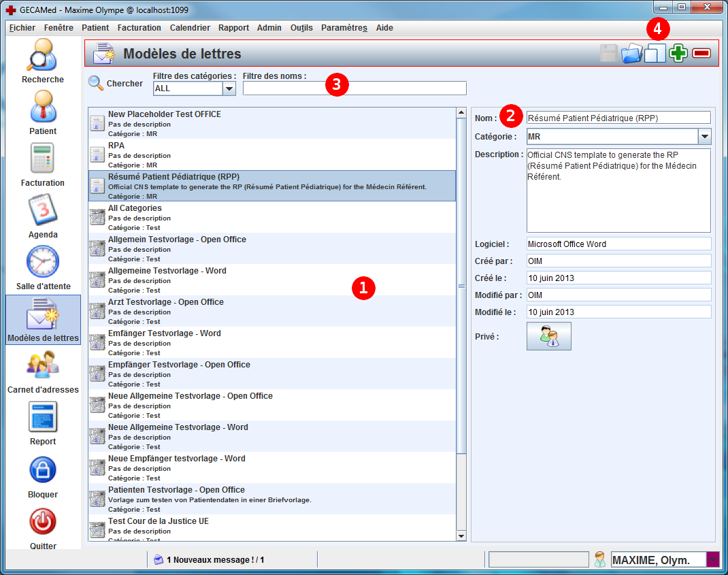Open the Paramètres menu
This screenshot has height=575, width=728.
[x=344, y=28]
